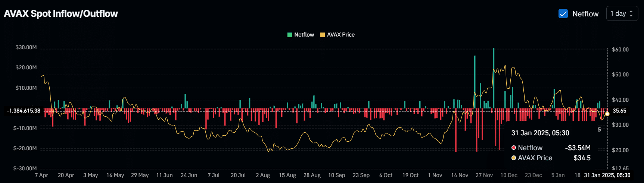Viewport: 644px width, 183px height.
Task: Click the 27 Nov date on x-axis
Action: click(484, 175)
